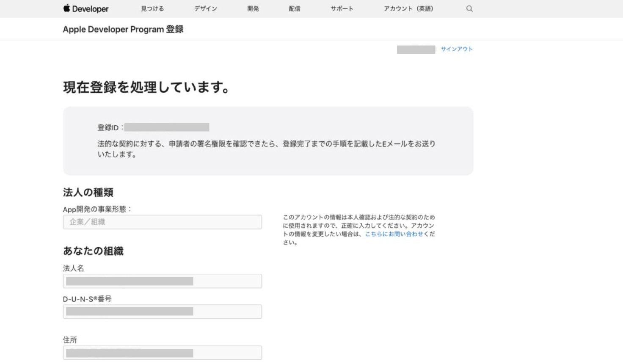623x364 pixels.
Task: Click the Apple Developer logo
Action: coord(86,8)
